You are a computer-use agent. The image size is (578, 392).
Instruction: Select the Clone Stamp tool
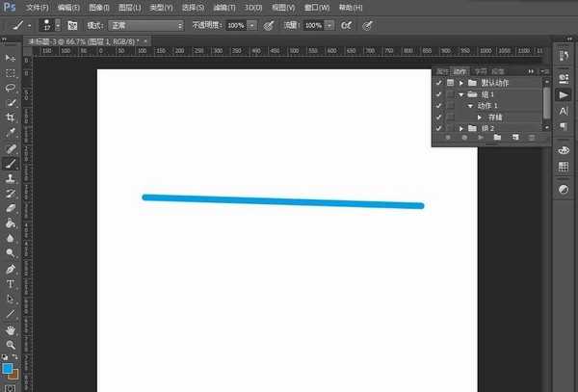click(x=11, y=178)
